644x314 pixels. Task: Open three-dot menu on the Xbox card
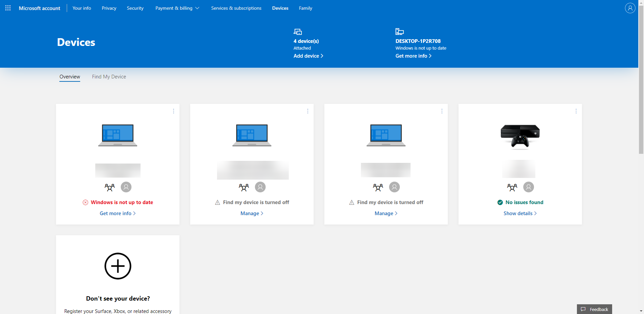(576, 111)
